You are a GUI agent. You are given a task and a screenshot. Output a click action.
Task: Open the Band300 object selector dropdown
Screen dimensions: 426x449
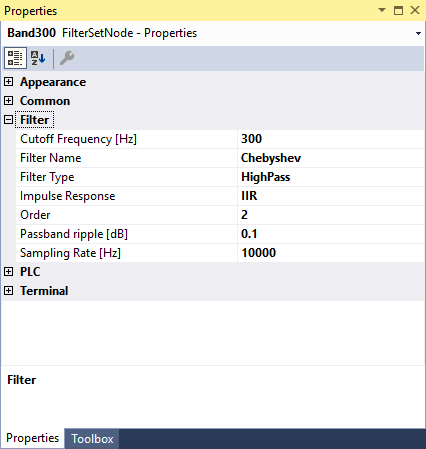click(418, 33)
